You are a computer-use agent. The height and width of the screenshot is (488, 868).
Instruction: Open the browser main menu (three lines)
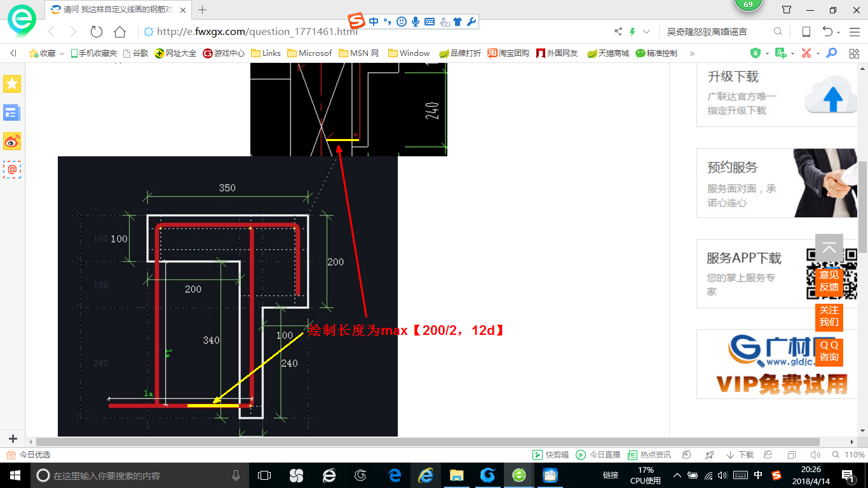855,32
